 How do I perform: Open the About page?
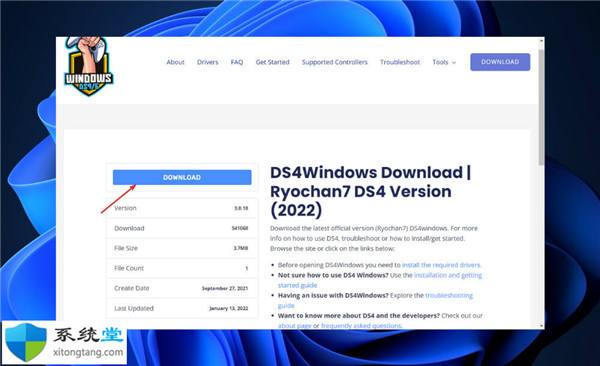coord(175,62)
